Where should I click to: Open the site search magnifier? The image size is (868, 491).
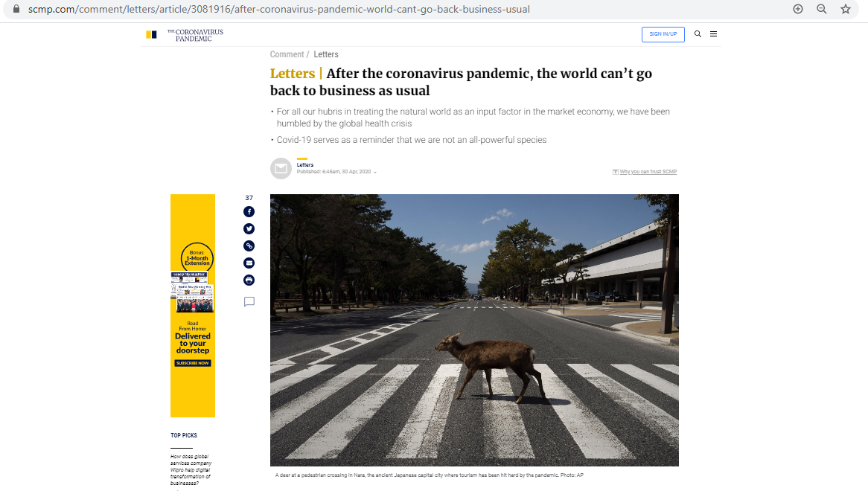click(698, 34)
